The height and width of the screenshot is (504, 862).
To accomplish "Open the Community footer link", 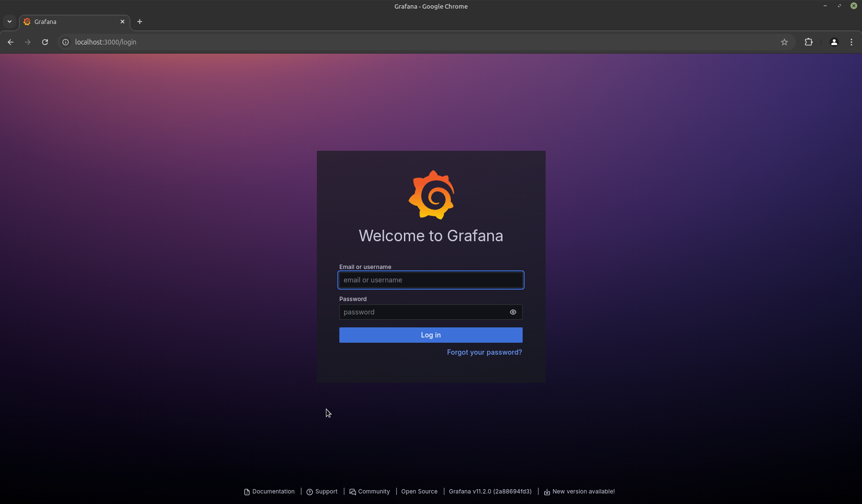I will click(x=369, y=492).
